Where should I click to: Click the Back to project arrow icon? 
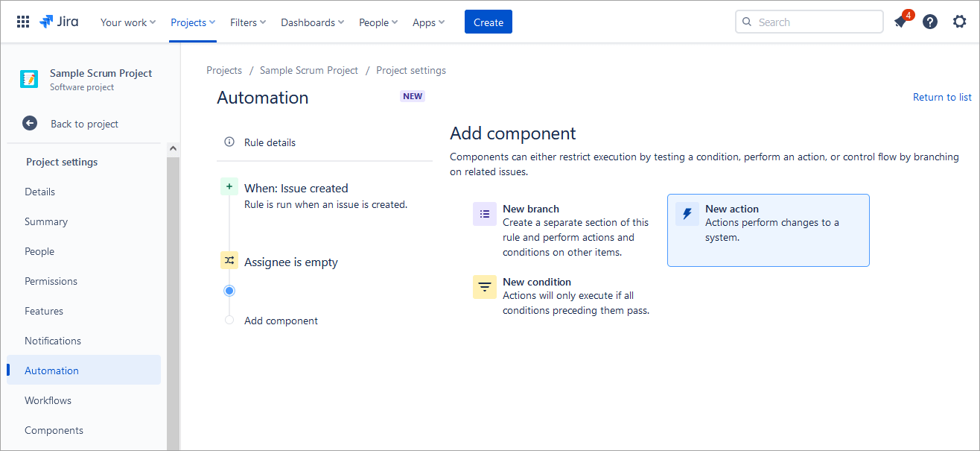coord(30,124)
